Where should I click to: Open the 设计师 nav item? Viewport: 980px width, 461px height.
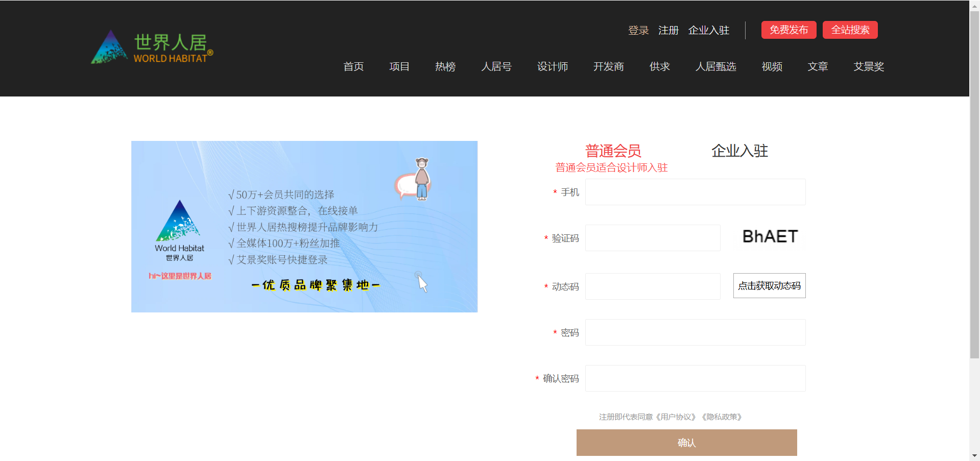[x=552, y=67]
